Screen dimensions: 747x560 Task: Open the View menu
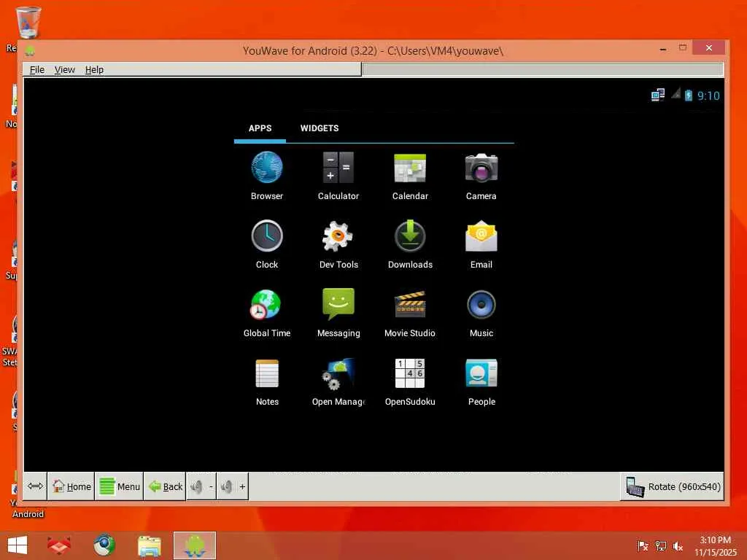[64, 69]
